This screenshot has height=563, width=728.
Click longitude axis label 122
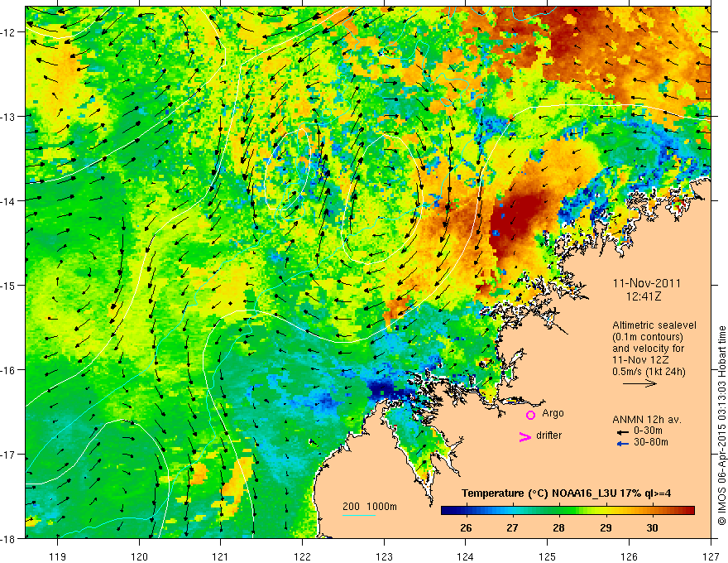(302, 557)
